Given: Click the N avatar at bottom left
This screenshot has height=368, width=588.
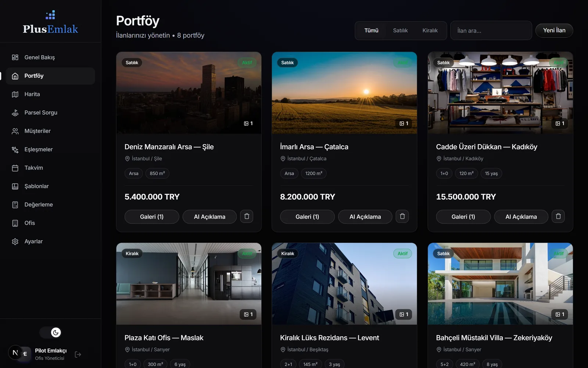Looking at the screenshot, I should 15,353.
